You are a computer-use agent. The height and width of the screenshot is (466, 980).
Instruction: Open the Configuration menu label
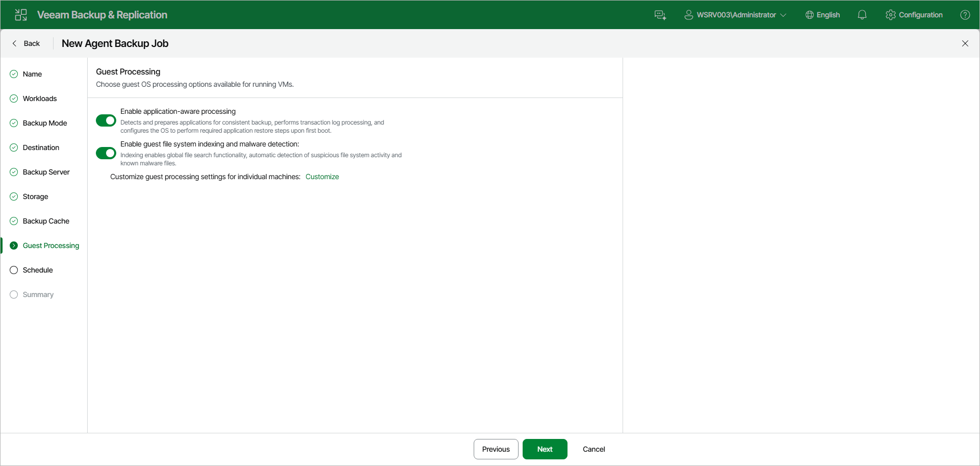click(x=921, y=15)
